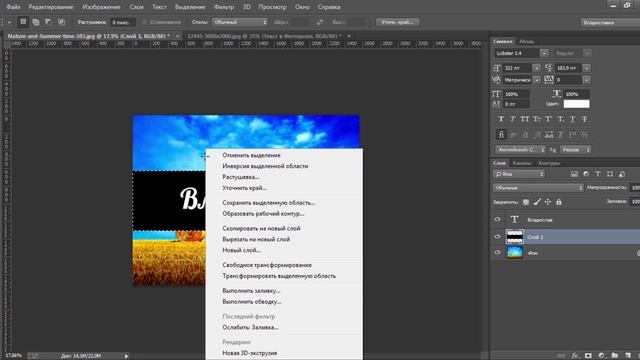Viewport: 640px width, 360px height.
Task: Choose Свободное трансформирование in context menu
Action: tap(267, 265)
